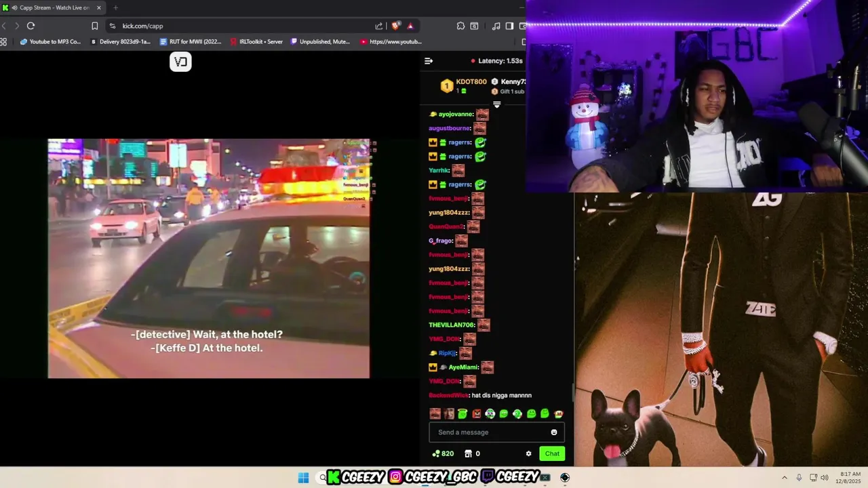Open 'RUT for MWII (2022...' bookmark
The width and height of the screenshot is (868, 488).
pyautogui.click(x=191, y=41)
